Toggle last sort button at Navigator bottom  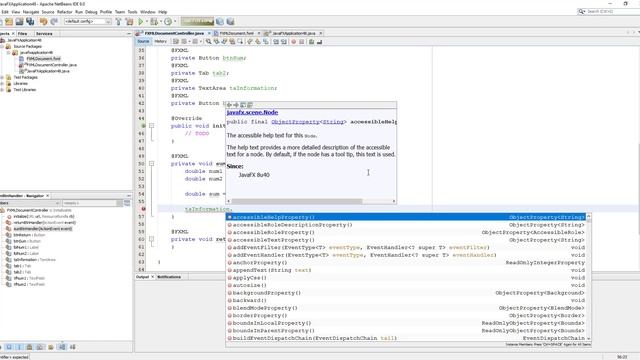[x=73, y=347]
